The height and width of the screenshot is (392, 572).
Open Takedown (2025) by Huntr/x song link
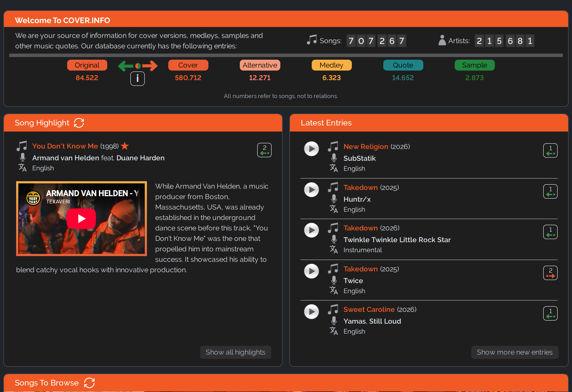[x=361, y=187]
